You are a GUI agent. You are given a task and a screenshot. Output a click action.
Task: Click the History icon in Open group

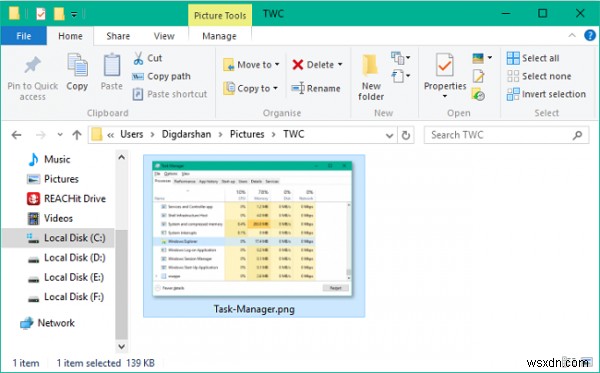[x=478, y=94]
